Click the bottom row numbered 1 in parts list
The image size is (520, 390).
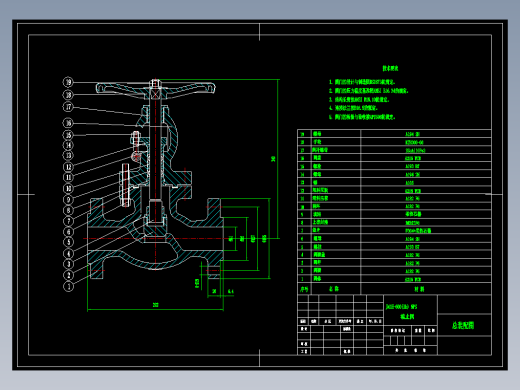(394, 279)
